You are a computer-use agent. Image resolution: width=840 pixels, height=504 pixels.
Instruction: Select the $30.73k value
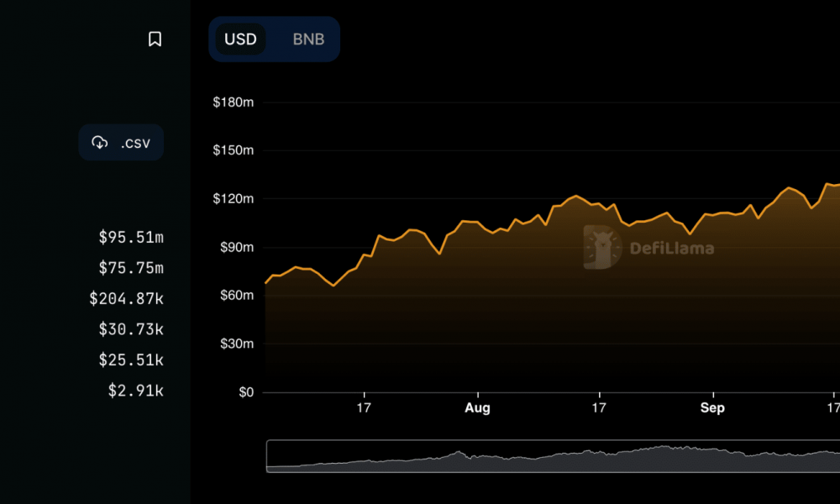[x=131, y=328]
